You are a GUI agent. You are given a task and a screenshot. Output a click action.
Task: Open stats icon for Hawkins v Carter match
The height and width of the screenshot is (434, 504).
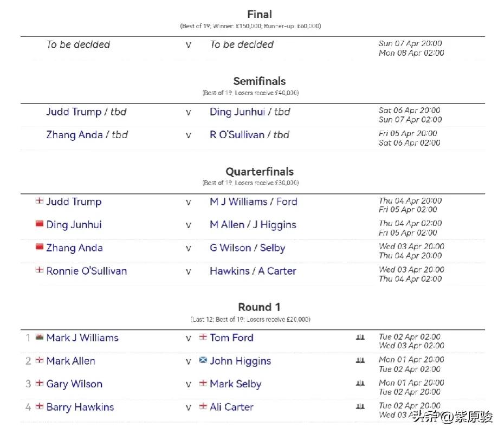pyautogui.click(x=360, y=407)
